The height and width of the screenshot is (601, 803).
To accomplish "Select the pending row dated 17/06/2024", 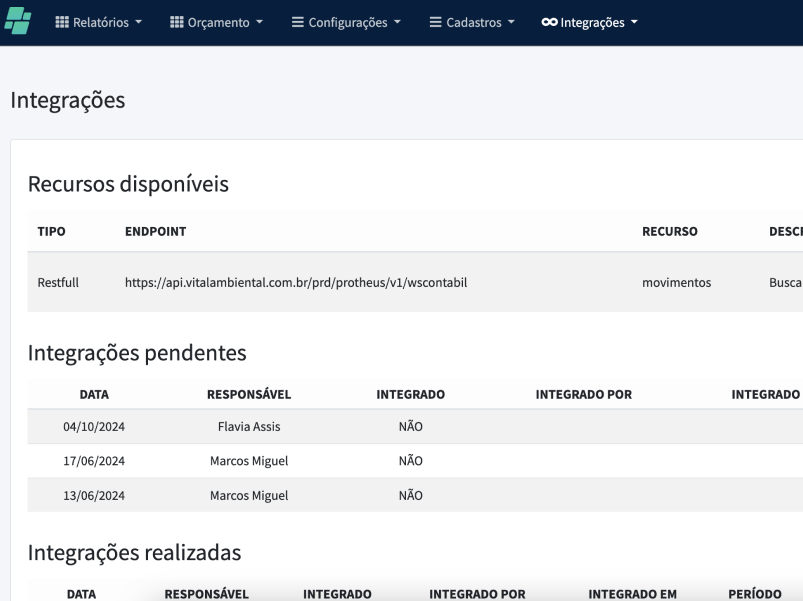I will click(x=93, y=461).
